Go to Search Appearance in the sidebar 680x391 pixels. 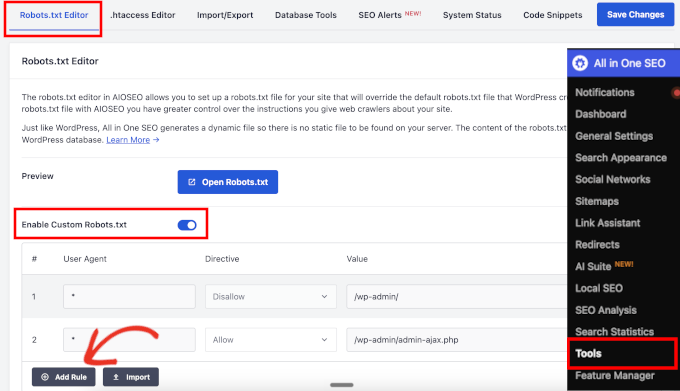(621, 158)
